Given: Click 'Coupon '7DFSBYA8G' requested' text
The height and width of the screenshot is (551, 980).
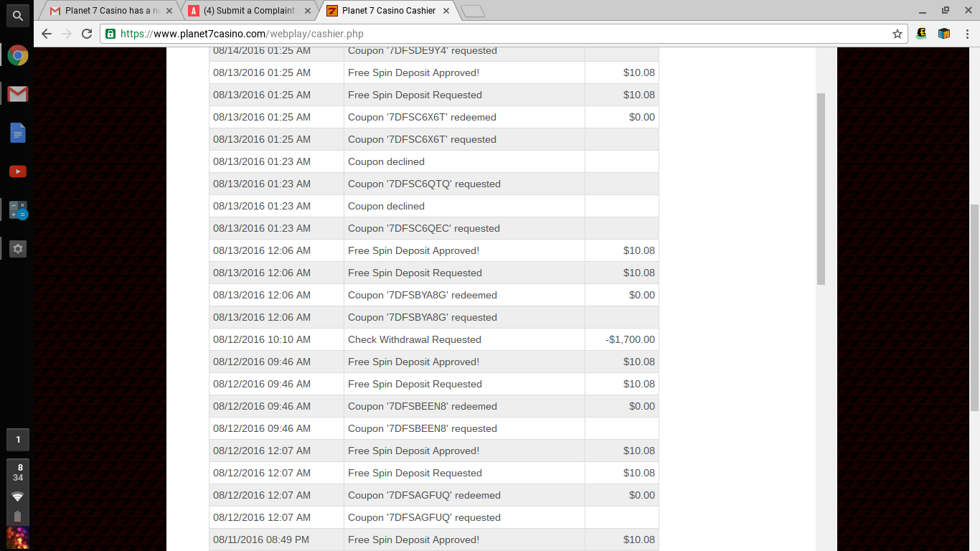Looking at the screenshot, I should coord(423,317).
